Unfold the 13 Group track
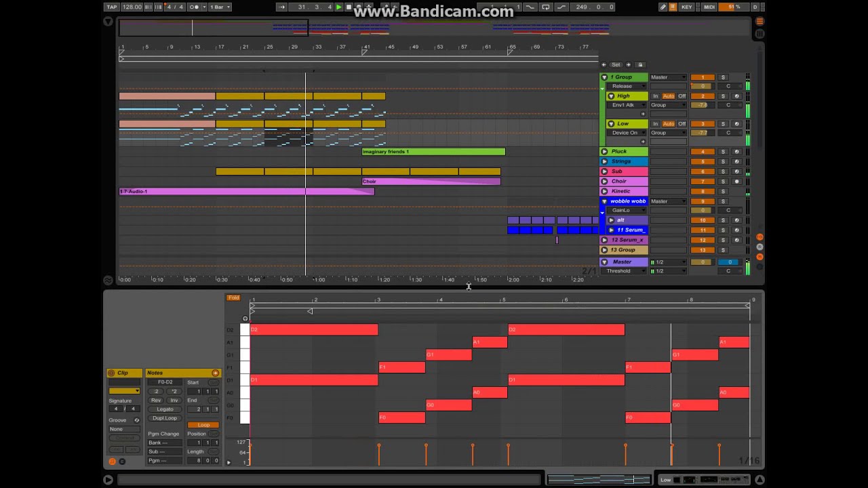 click(604, 249)
